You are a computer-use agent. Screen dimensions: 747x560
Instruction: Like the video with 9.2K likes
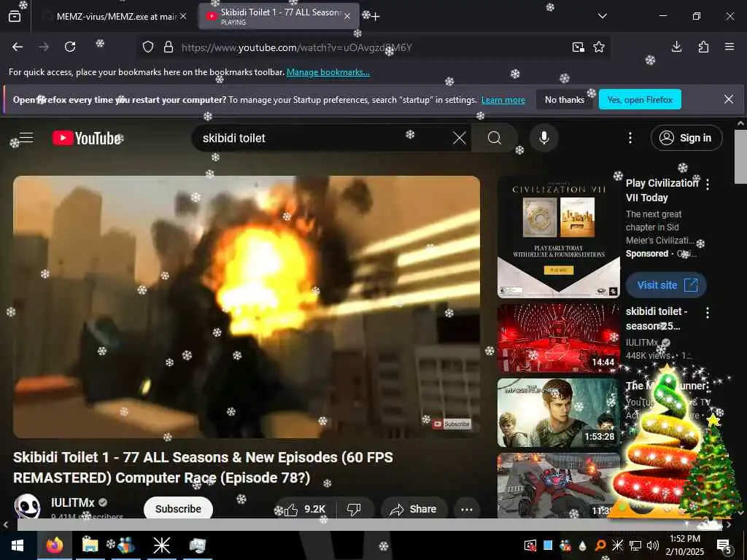click(x=306, y=509)
